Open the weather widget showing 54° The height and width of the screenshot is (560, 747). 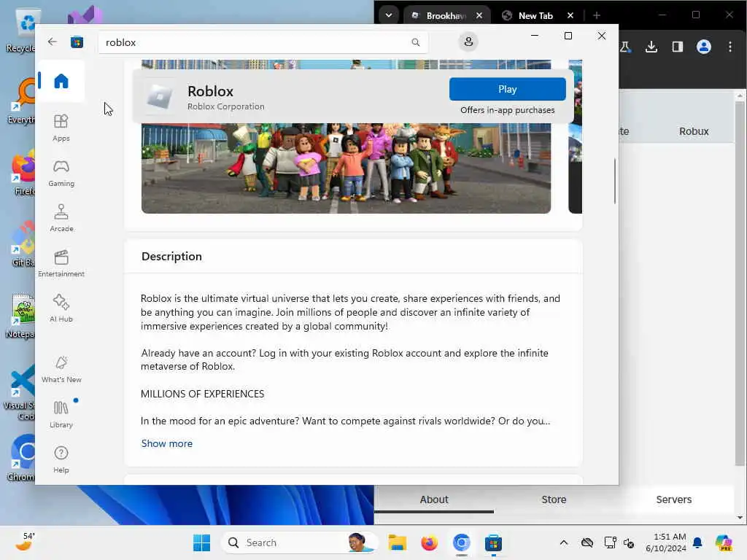26,542
